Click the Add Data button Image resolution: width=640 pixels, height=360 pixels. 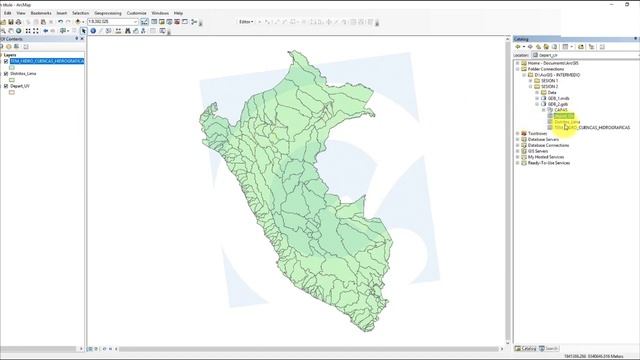(x=78, y=22)
